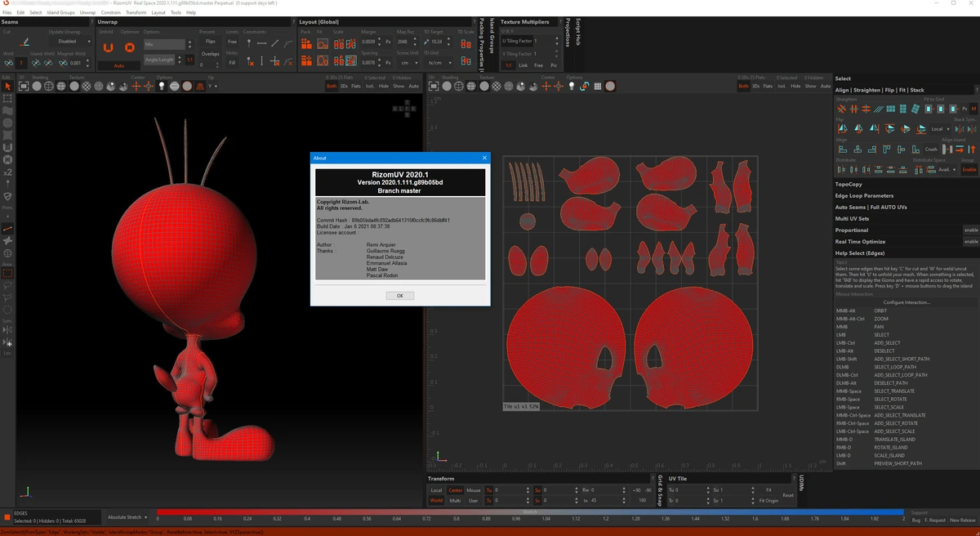Open the Unwrap menu
The width and height of the screenshot is (980, 536).
click(87, 13)
